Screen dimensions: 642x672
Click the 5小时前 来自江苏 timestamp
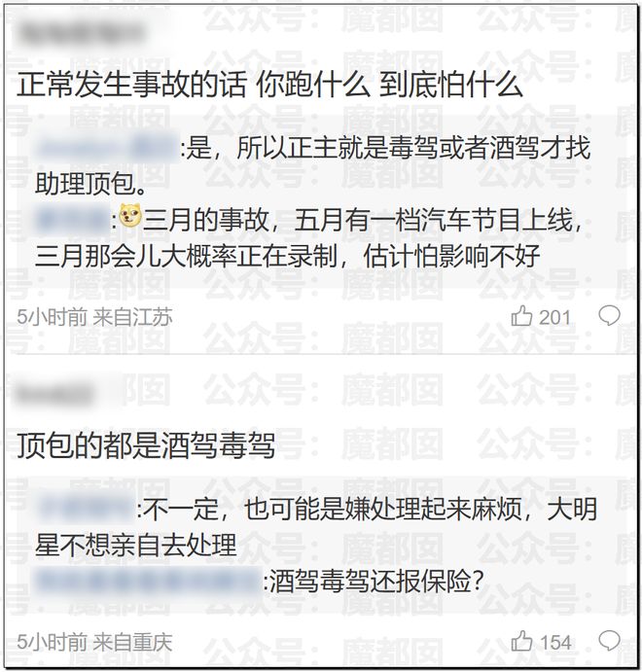94,317
